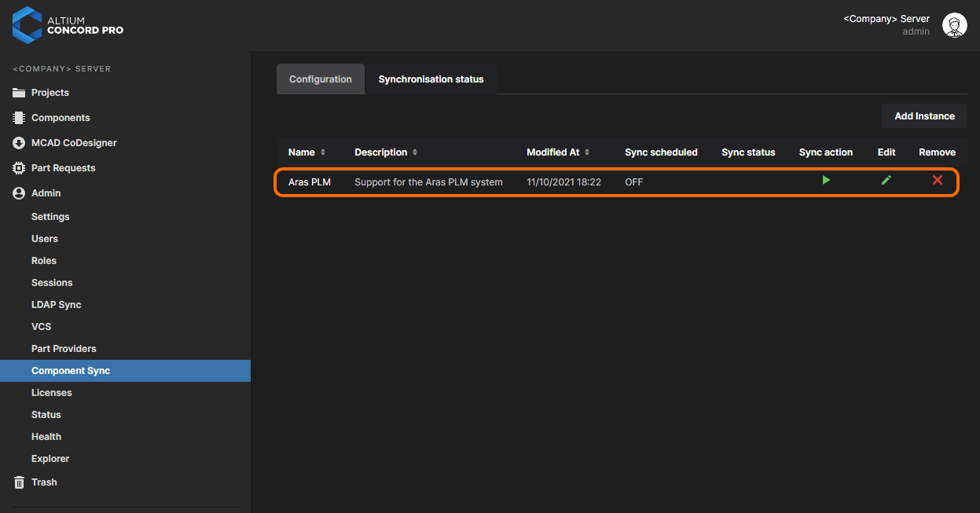Select the Configuration tab
This screenshot has height=513, width=980.
pos(321,79)
